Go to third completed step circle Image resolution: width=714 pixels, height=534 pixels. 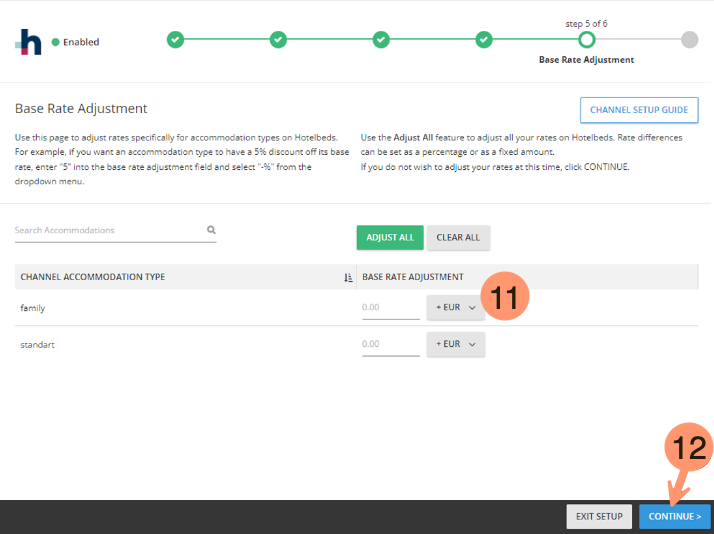381,40
